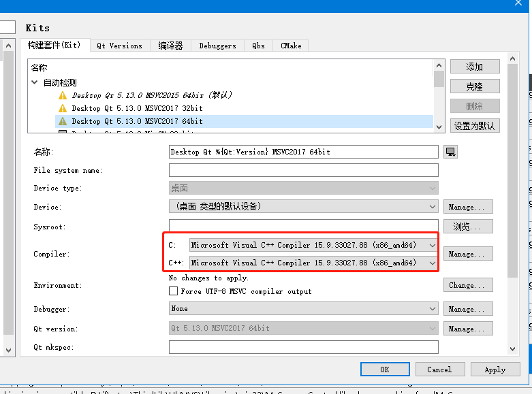Switch to the Debuggers tab

pyautogui.click(x=217, y=46)
